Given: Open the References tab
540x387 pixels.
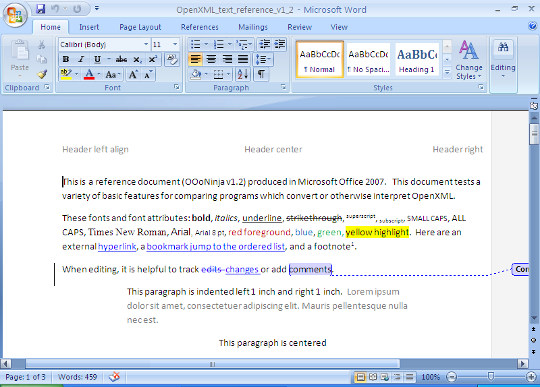Looking at the screenshot, I should tap(199, 27).
